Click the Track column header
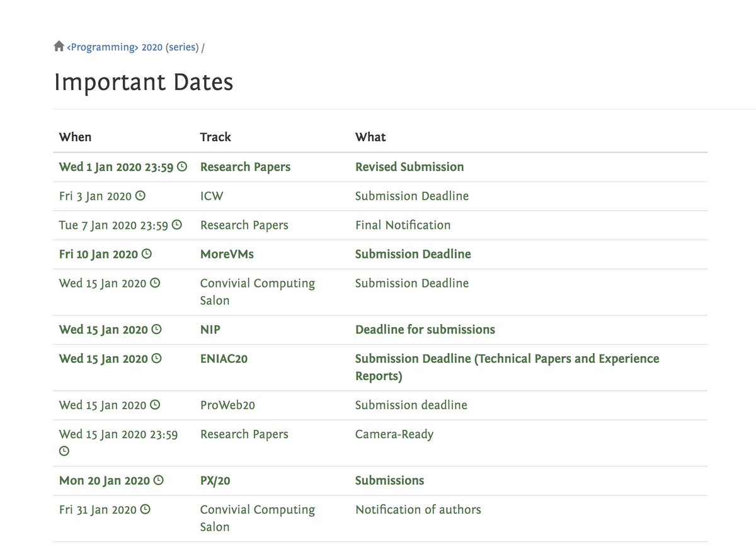 click(x=215, y=137)
